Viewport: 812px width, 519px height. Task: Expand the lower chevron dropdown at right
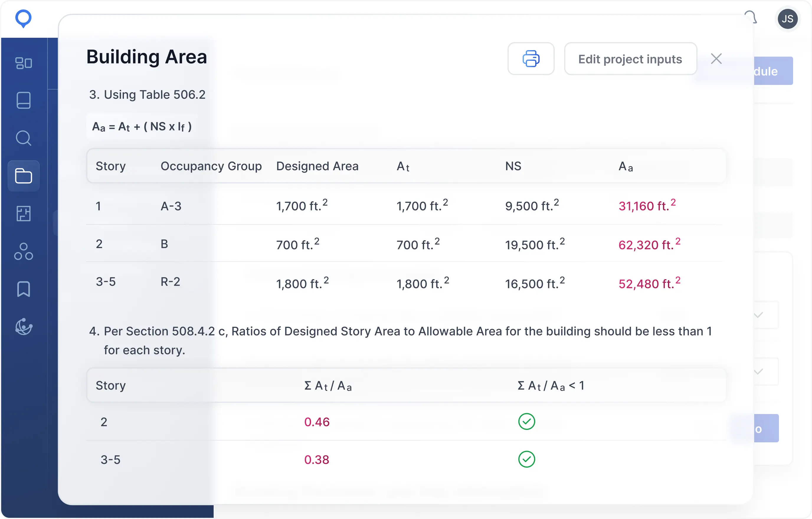759,372
